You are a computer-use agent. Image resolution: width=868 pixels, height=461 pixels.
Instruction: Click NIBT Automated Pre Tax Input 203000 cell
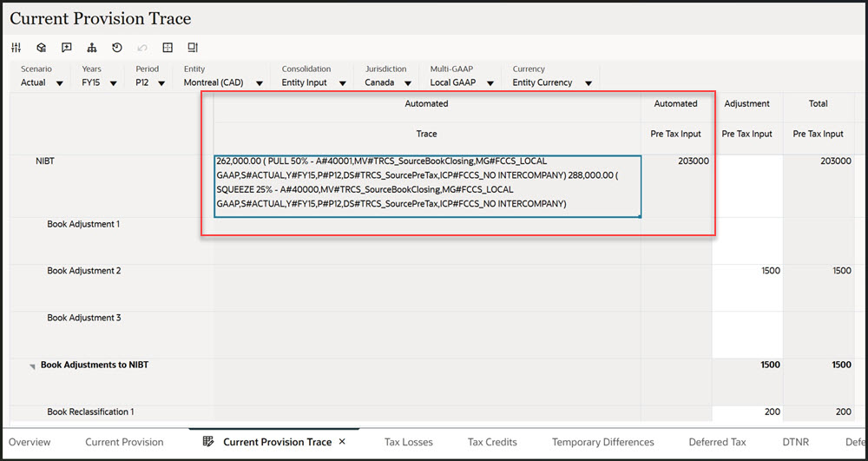click(x=676, y=187)
